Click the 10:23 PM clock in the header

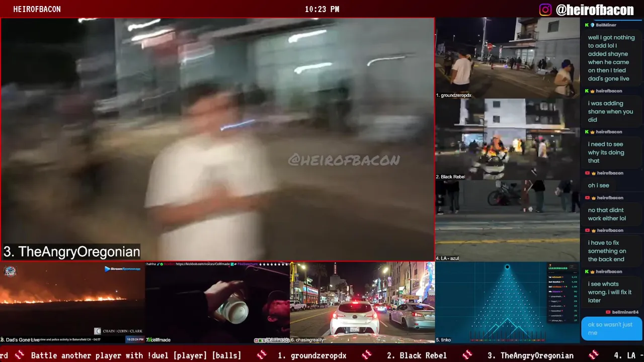point(322,10)
